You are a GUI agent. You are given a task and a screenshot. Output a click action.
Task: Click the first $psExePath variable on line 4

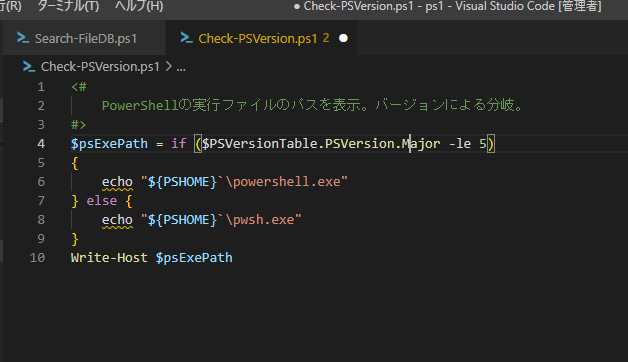[x=109, y=144]
